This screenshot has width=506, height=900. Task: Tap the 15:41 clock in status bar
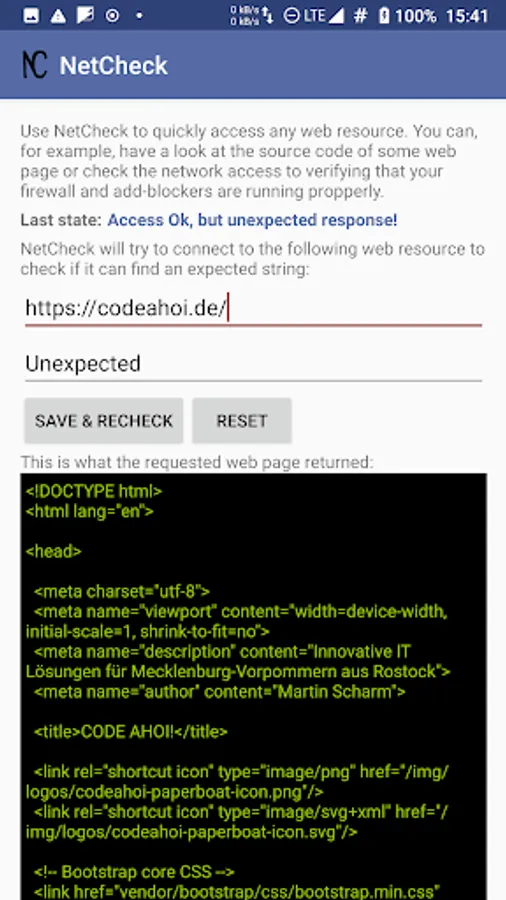click(467, 16)
